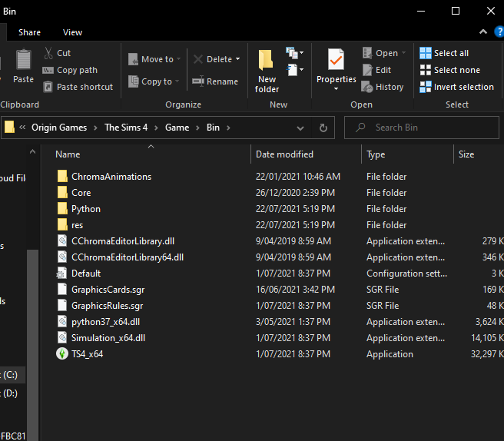504x441 pixels.
Task: Select the Simulation_x64.dll file icon
Action: (x=62, y=337)
